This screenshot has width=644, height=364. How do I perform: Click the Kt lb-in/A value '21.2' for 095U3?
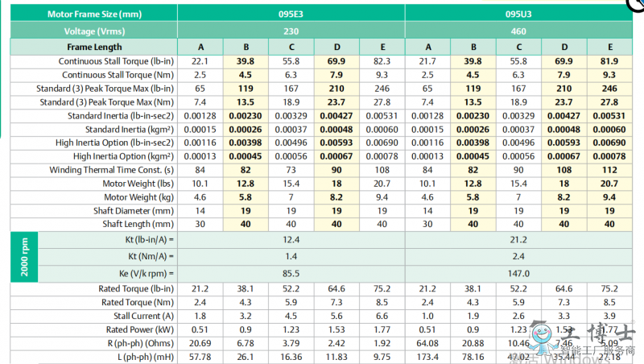(x=518, y=239)
